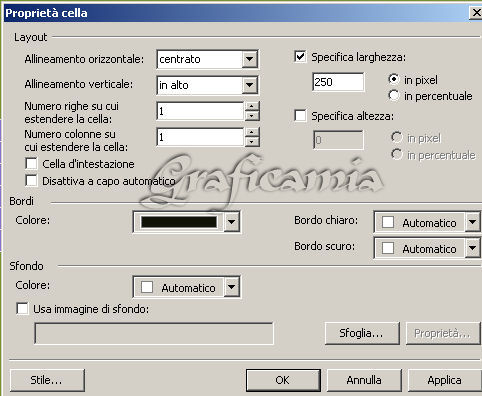This screenshot has height=396, width=482.
Task: Open the Bordo scuro dropdown arrow
Action: pyautogui.click(x=473, y=248)
